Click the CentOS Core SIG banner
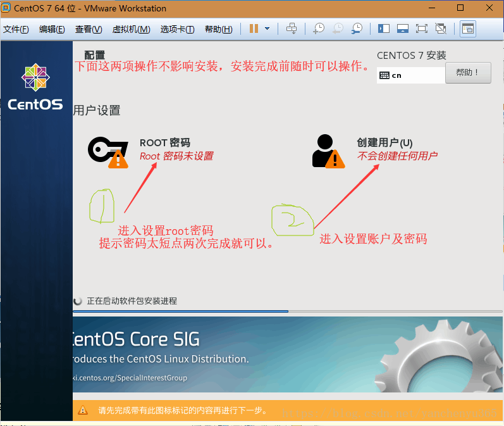Image resolution: width=504 pixels, height=426 pixels. point(288,354)
